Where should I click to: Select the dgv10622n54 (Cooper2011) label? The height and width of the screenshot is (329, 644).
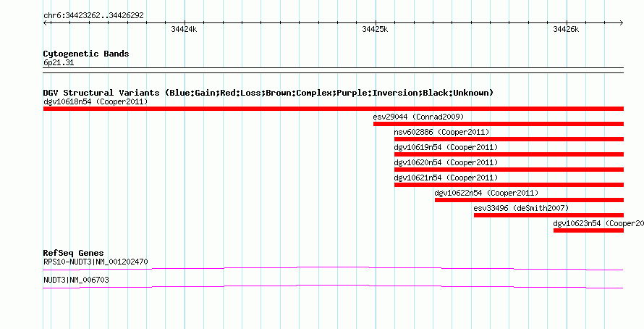(486, 193)
